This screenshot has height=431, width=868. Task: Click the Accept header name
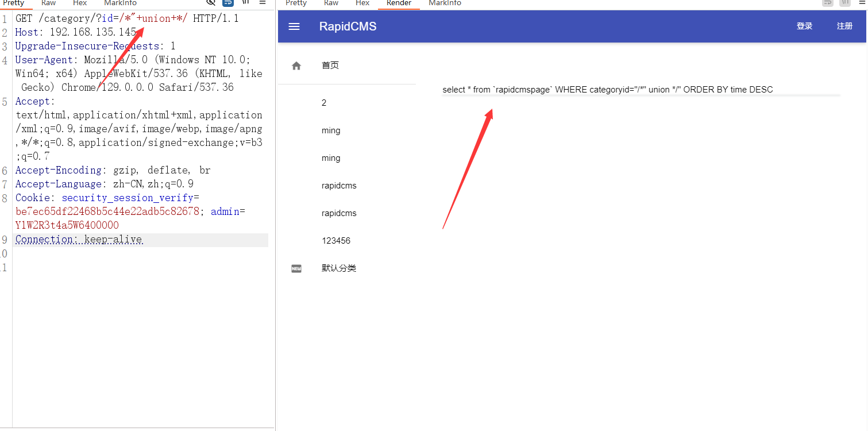pyautogui.click(x=32, y=101)
